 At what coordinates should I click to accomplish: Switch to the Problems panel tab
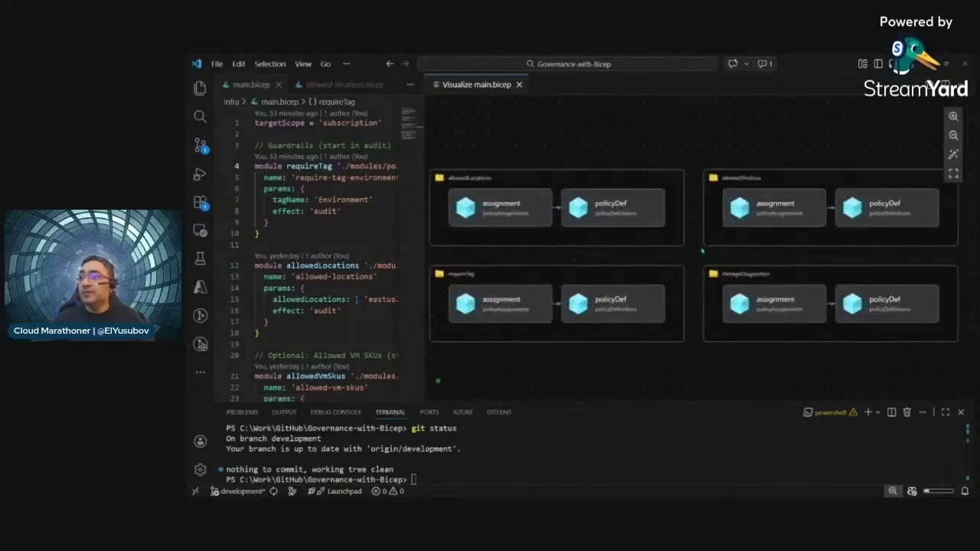click(242, 412)
